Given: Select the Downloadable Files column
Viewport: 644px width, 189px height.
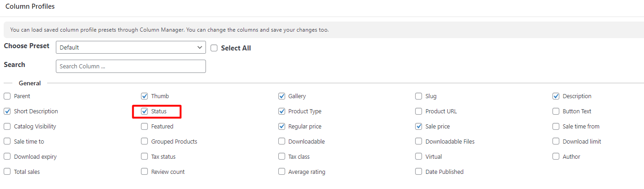Looking at the screenshot, I should (x=418, y=142).
